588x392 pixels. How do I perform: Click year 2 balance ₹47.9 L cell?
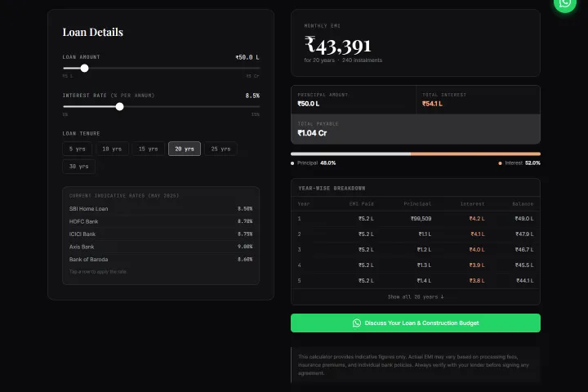coord(524,234)
